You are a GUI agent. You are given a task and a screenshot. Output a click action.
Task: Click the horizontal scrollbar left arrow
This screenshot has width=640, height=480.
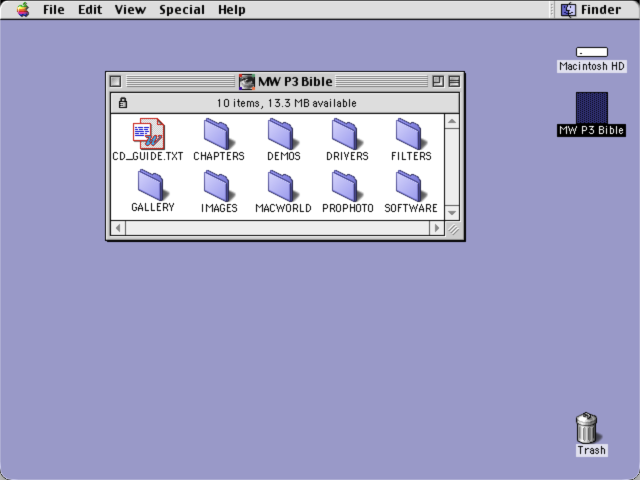tap(118, 228)
